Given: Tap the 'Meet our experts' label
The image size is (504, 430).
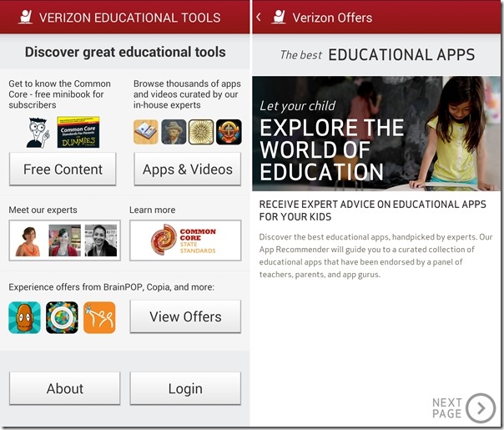Looking at the screenshot, I should coord(43,210).
